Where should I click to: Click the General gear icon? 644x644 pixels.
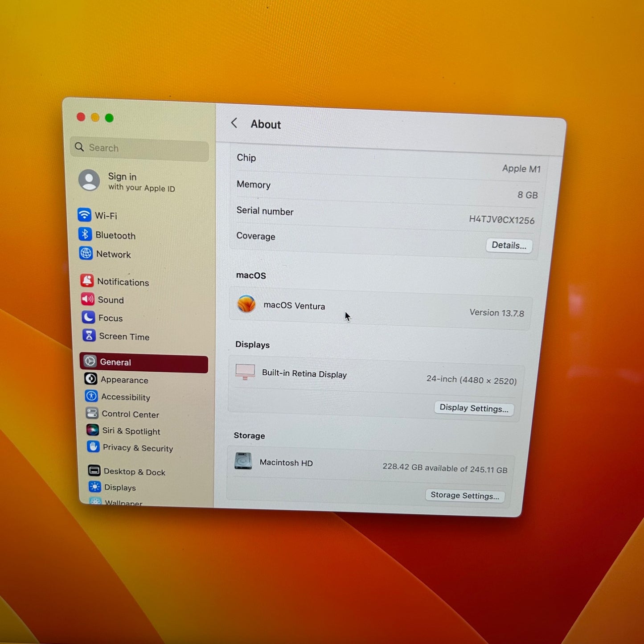(x=90, y=361)
